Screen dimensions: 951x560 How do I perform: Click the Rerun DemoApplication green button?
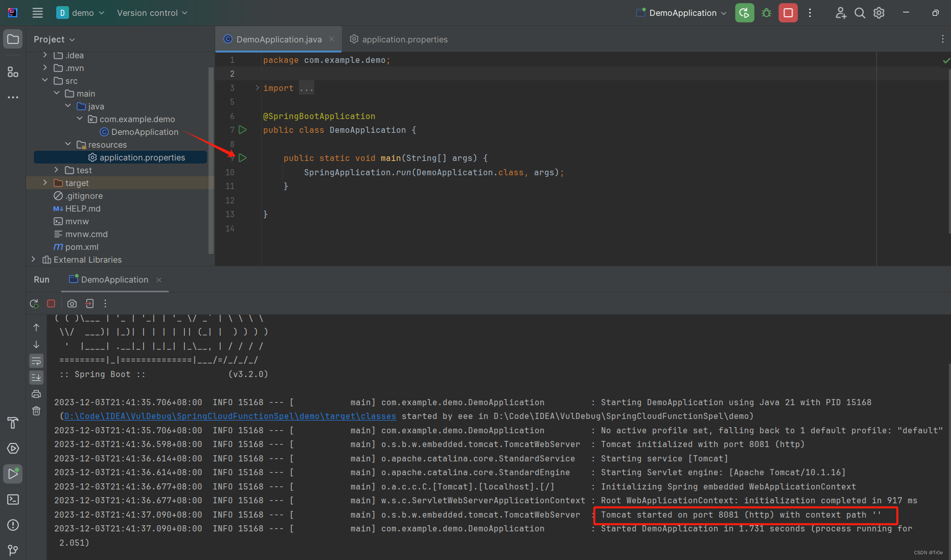[745, 13]
